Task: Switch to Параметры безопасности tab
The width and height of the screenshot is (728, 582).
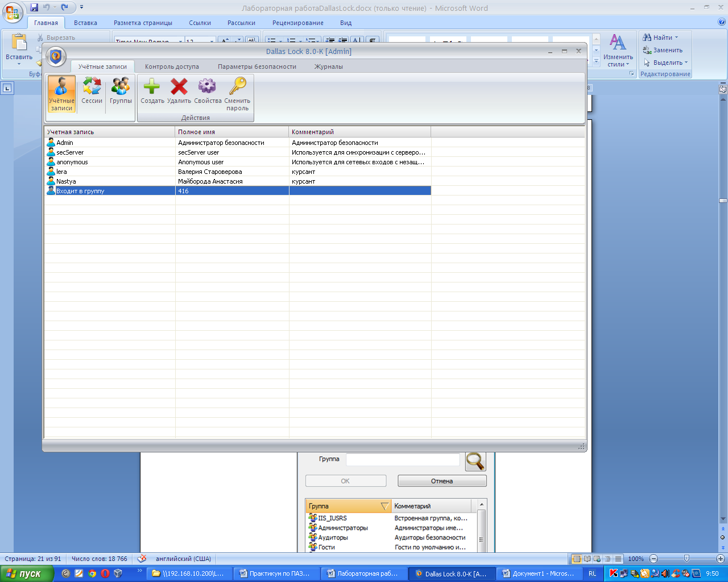Action: tap(257, 66)
